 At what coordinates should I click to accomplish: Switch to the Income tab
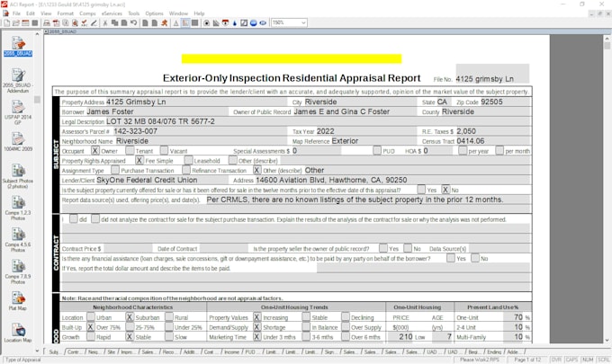pyautogui.click(x=232, y=352)
